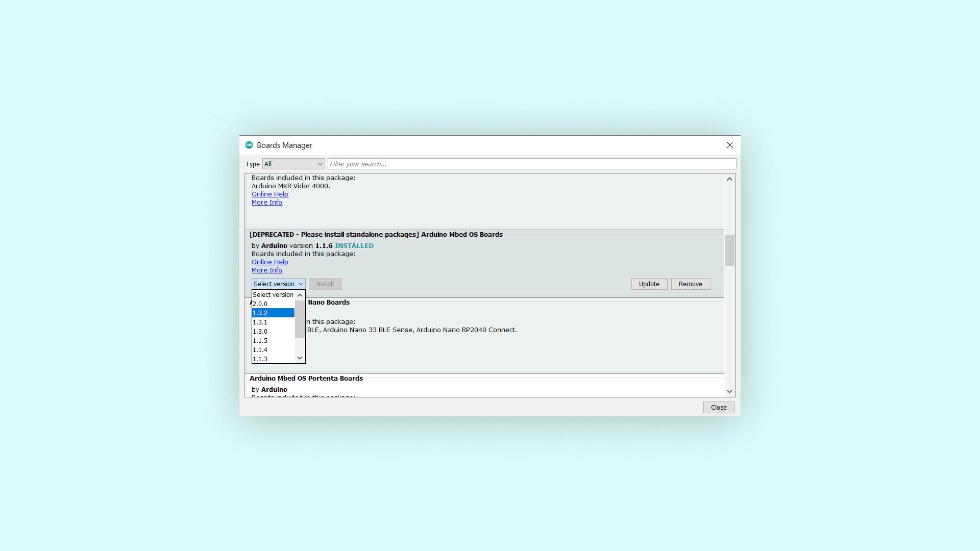Scroll down the boards list scrollbar

click(729, 391)
